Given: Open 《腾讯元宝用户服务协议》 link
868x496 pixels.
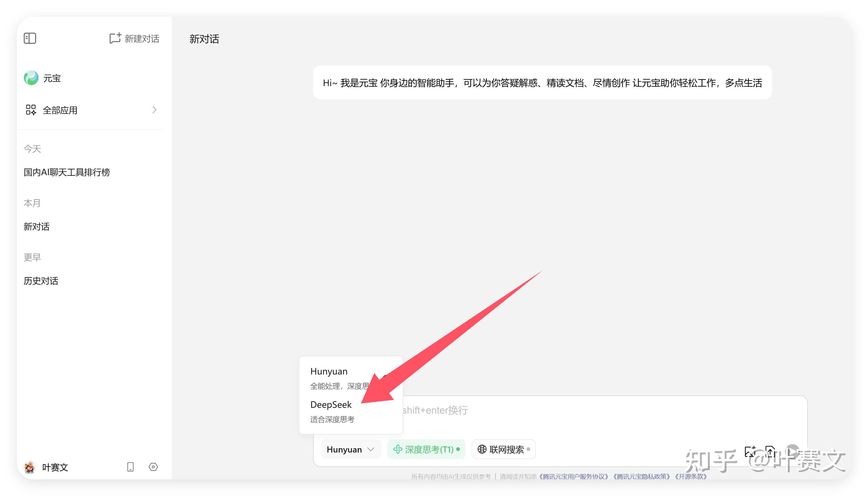Looking at the screenshot, I should click(573, 476).
